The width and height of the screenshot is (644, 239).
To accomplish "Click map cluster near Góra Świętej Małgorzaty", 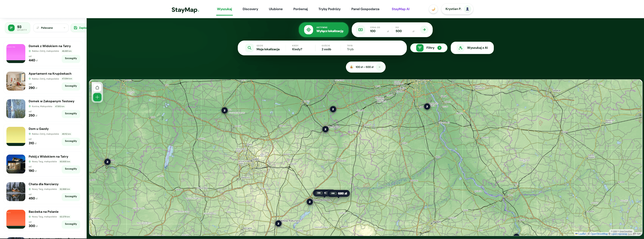I will click(x=224, y=110).
